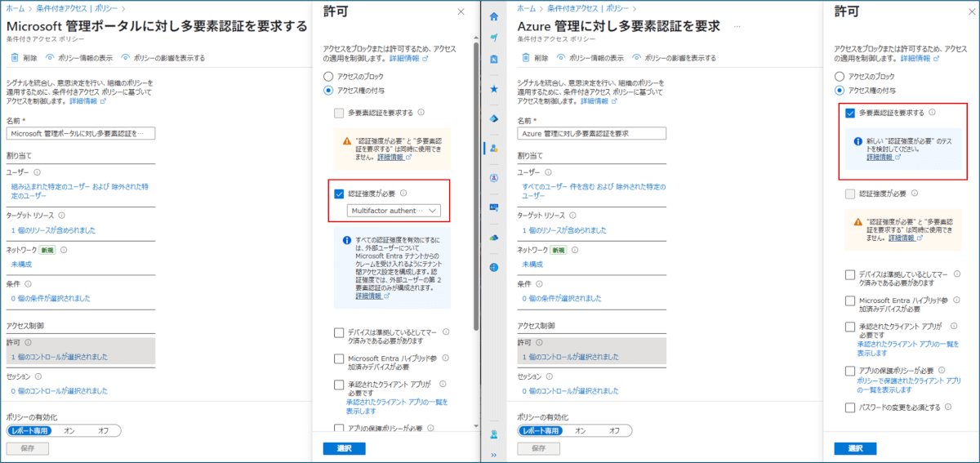Open Favorites star icon in sidebar

[x=493, y=89]
